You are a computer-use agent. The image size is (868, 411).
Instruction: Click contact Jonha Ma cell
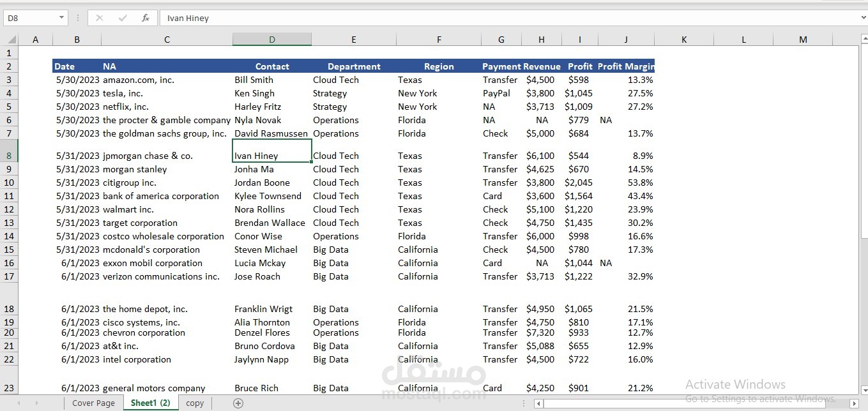coord(272,169)
